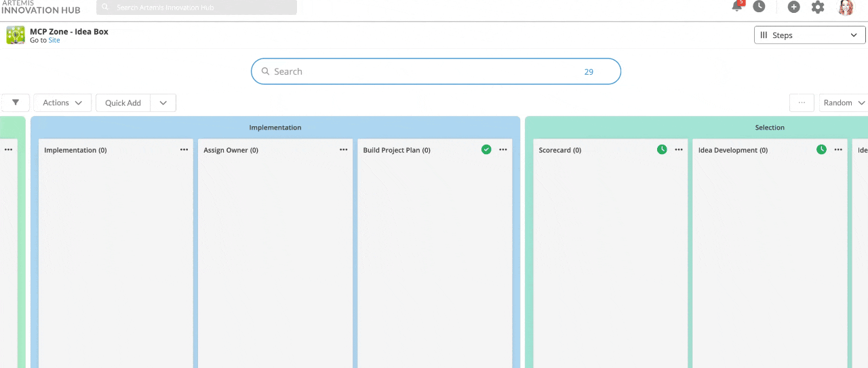Viewport: 868px width, 368px height.
Task: Open Build Project Plan options menu
Action: click(503, 150)
